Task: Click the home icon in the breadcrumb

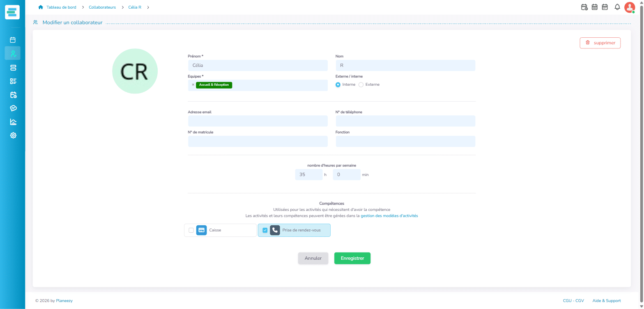Action: 40,7
